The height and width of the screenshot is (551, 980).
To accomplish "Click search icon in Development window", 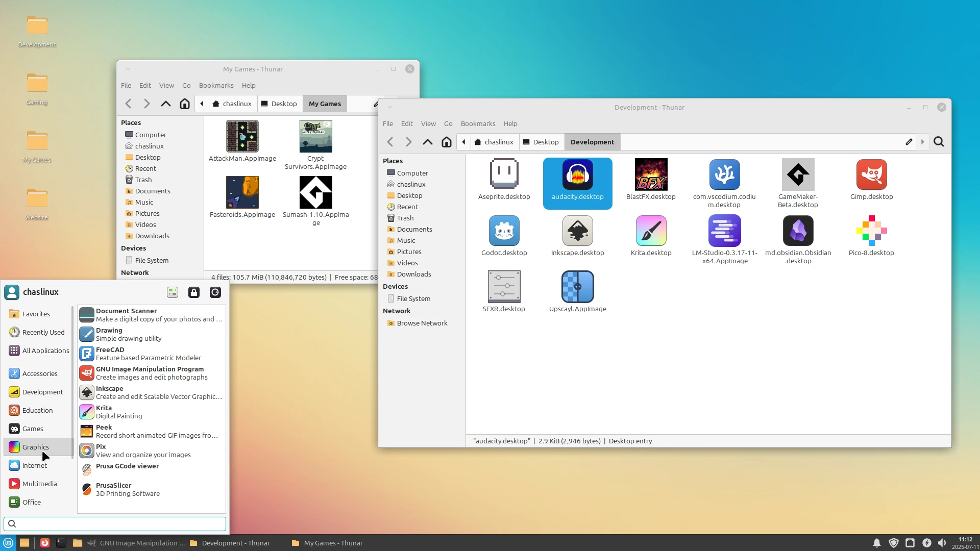I will click(x=939, y=142).
